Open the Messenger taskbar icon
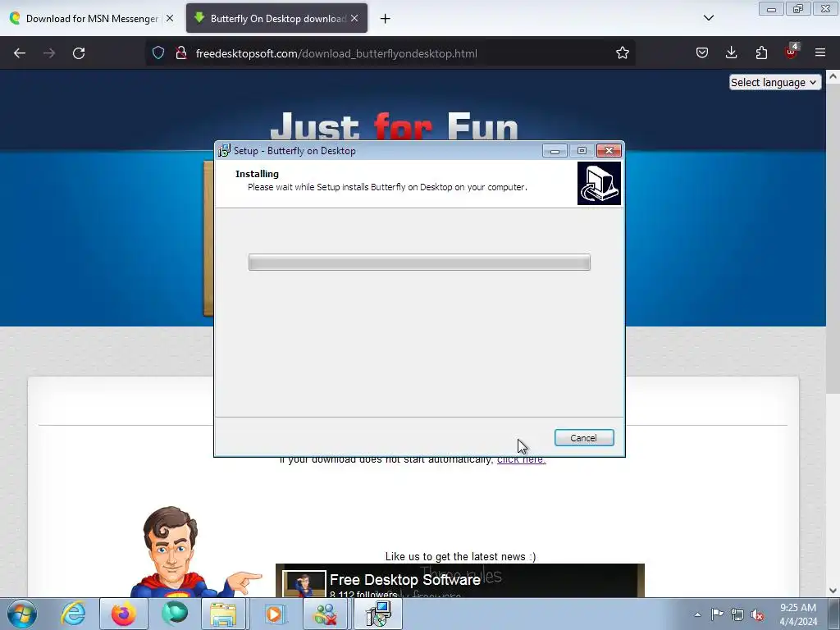 click(326, 614)
